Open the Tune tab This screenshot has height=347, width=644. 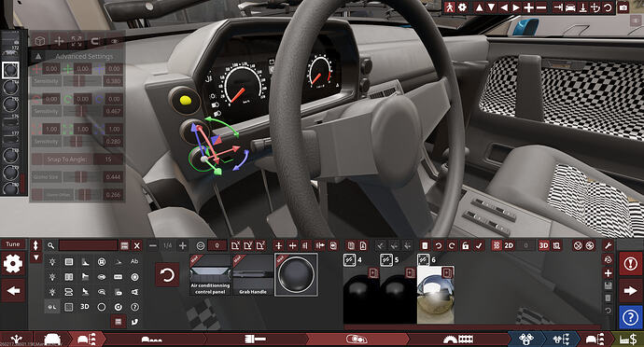pyautogui.click(x=13, y=244)
